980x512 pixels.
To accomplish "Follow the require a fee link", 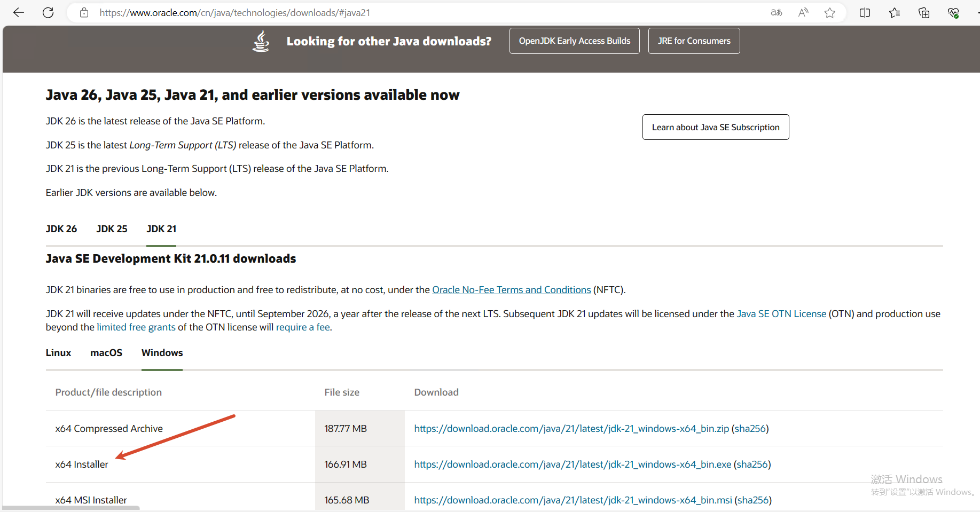I will click(x=303, y=327).
